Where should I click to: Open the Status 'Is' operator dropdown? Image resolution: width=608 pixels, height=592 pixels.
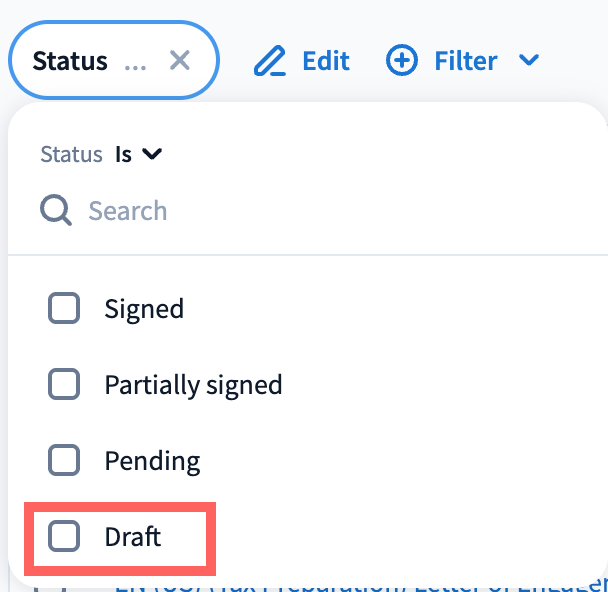pos(138,154)
